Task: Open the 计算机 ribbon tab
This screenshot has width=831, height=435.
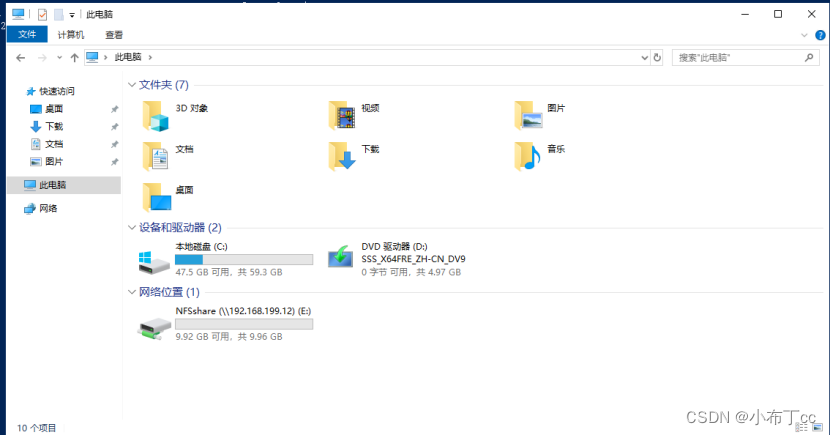Action: (x=70, y=35)
